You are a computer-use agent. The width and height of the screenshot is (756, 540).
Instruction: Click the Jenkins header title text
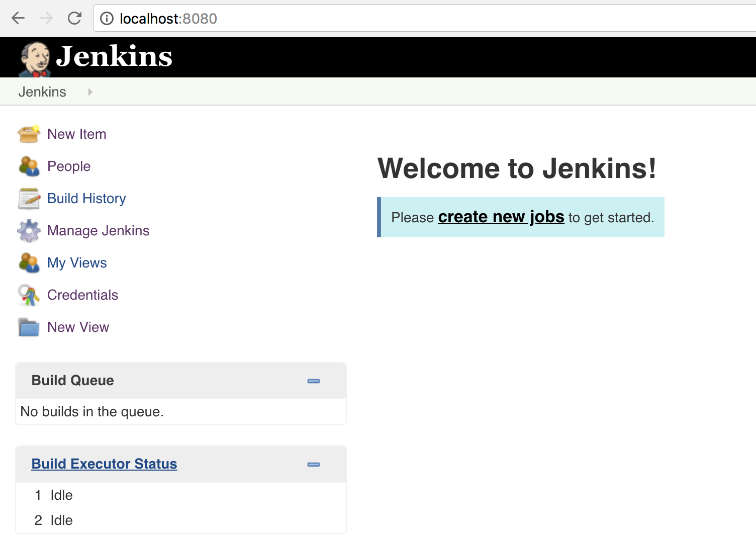point(114,56)
